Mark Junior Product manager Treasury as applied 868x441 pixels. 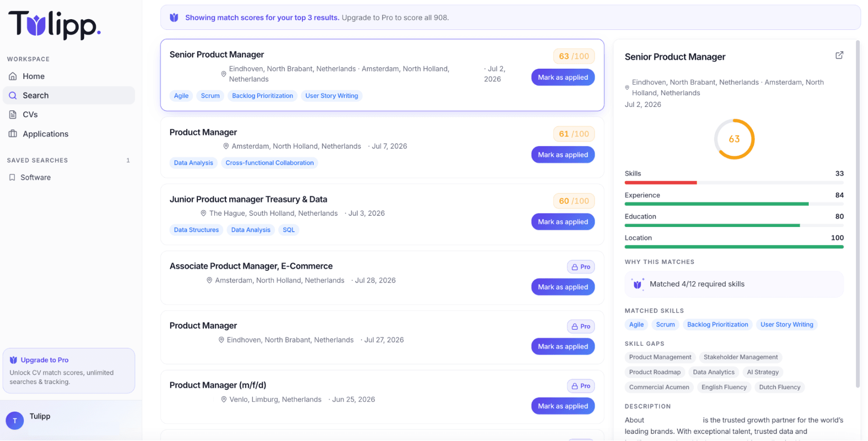click(x=563, y=222)
